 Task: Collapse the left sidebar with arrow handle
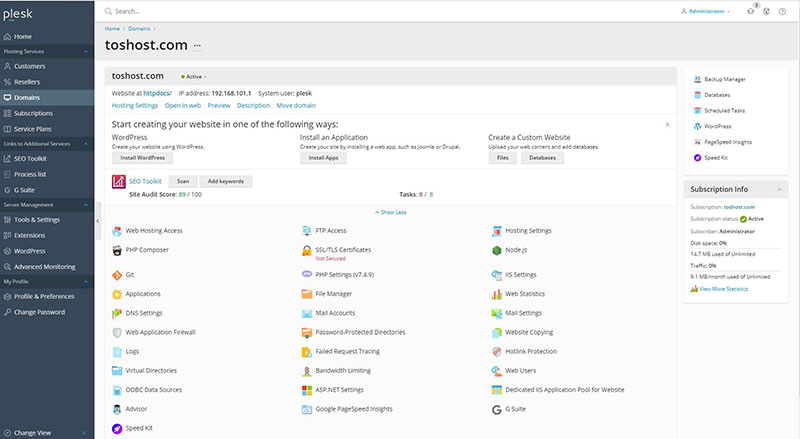tap(97, 221)
